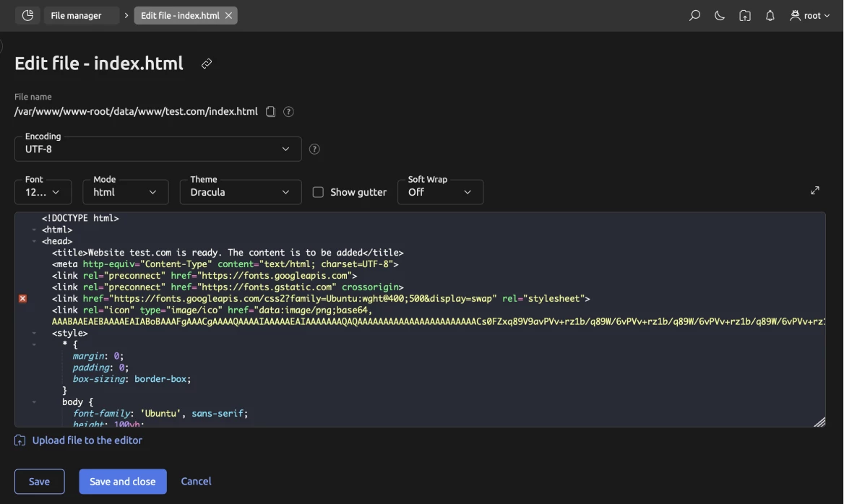
Task: Click the upload icon beside Upload file link
Action: click(x=20, y=440)
